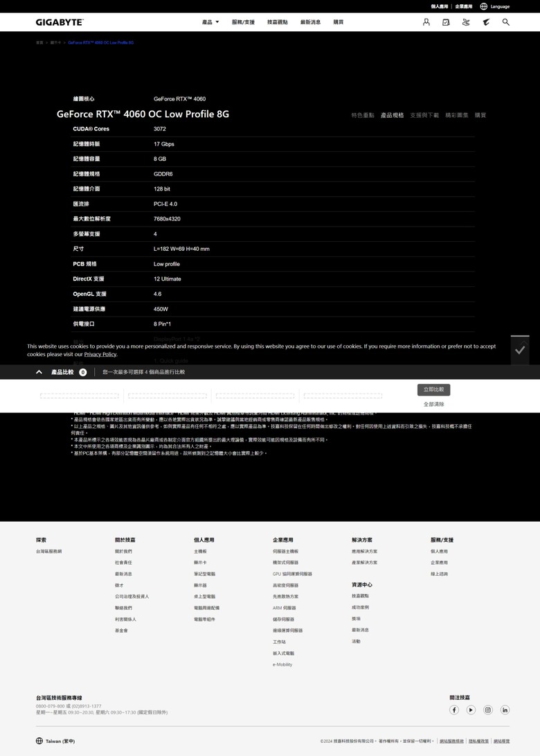Image resolution: width=540 pixels, height=756 pixels.
Task: Go to 購買 product tab
Action: pos(480,115)
